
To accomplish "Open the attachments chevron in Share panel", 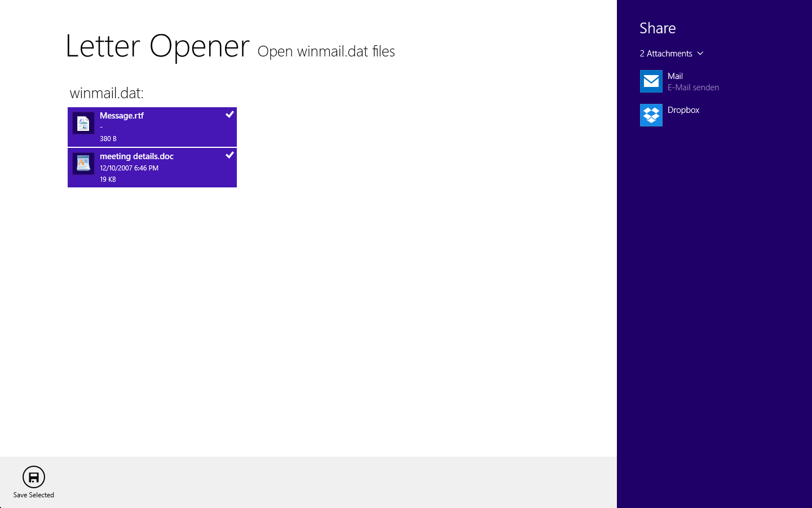I will point(700,53).
